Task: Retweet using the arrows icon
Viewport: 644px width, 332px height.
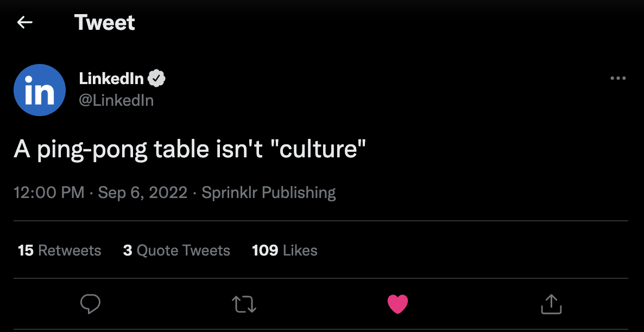Action: (x=244, y=304)
